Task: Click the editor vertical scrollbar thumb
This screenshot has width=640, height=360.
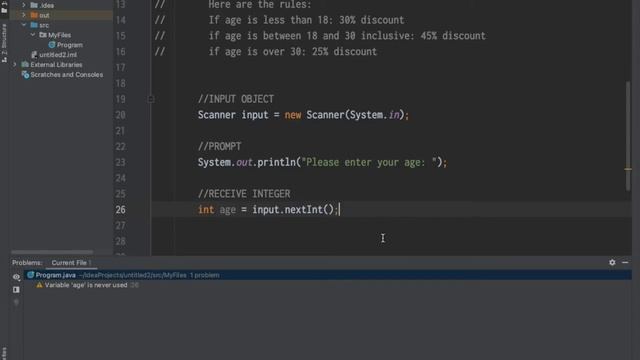Action: point(628,136)
